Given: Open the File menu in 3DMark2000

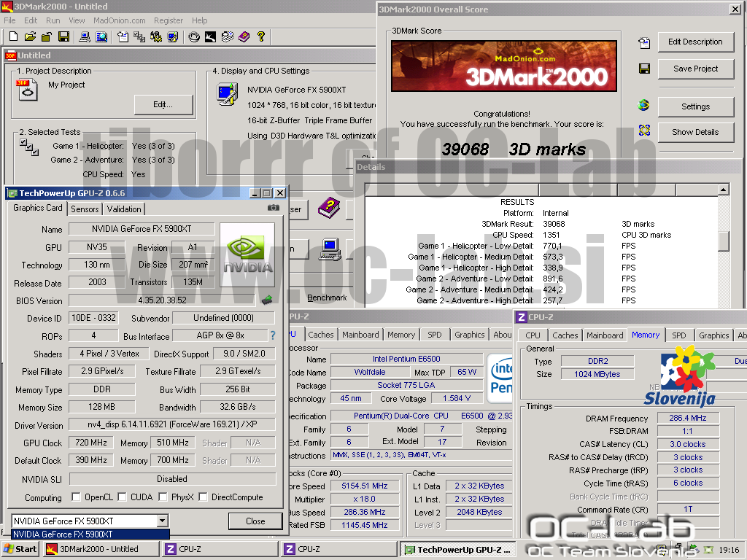Looking at the screenshot, I should tap(9, 20).
